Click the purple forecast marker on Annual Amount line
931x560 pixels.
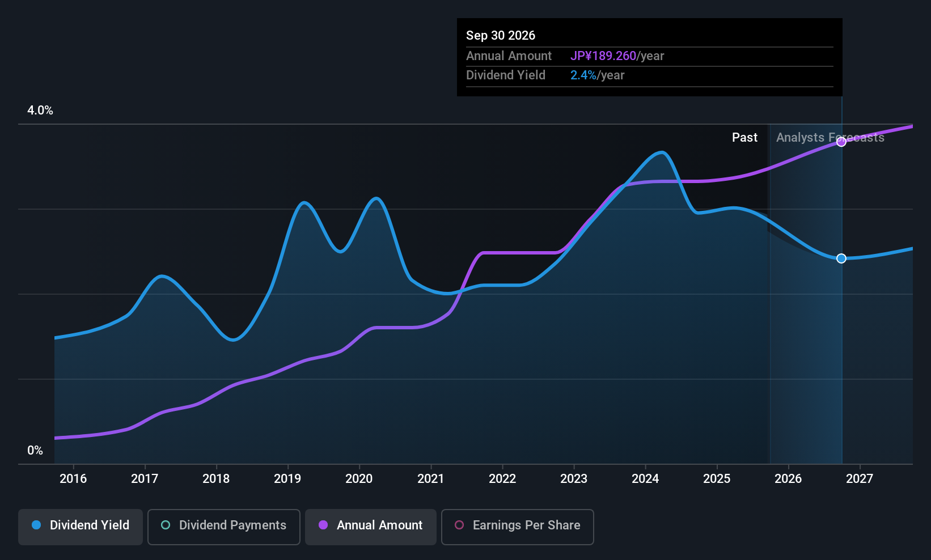coord(841,142)
